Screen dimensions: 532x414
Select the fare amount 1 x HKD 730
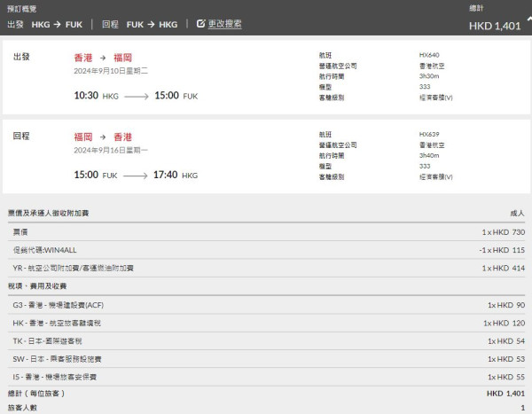[504, 232]
